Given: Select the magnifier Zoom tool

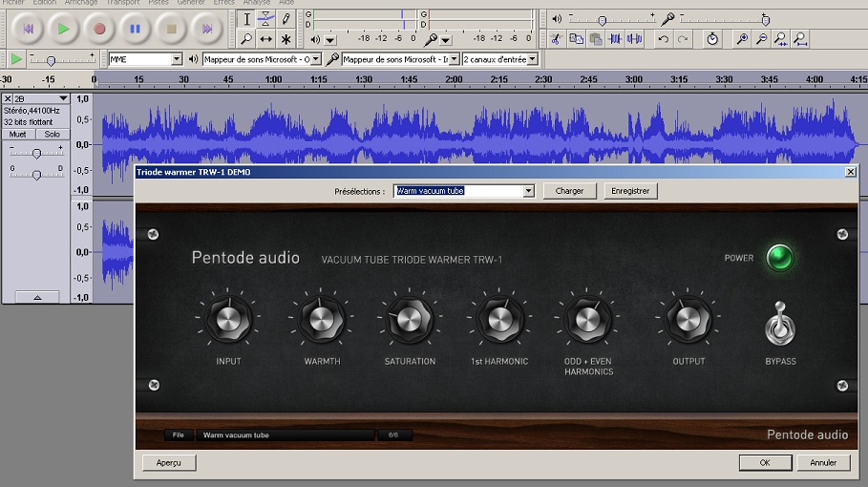Looking at the screenshot, I should point(246,39).
